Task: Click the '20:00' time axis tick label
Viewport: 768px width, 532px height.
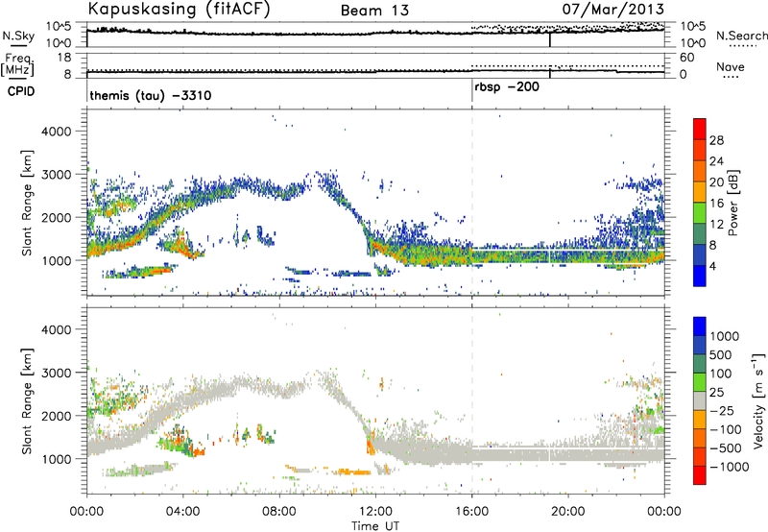Action: [x=568, y=512]
